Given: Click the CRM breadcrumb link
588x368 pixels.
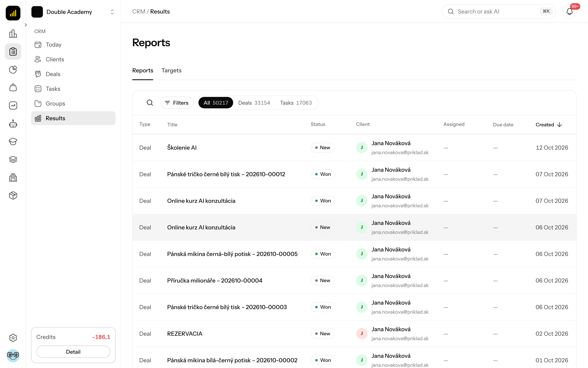Looking at the screenshot, I should coord(138,11).
